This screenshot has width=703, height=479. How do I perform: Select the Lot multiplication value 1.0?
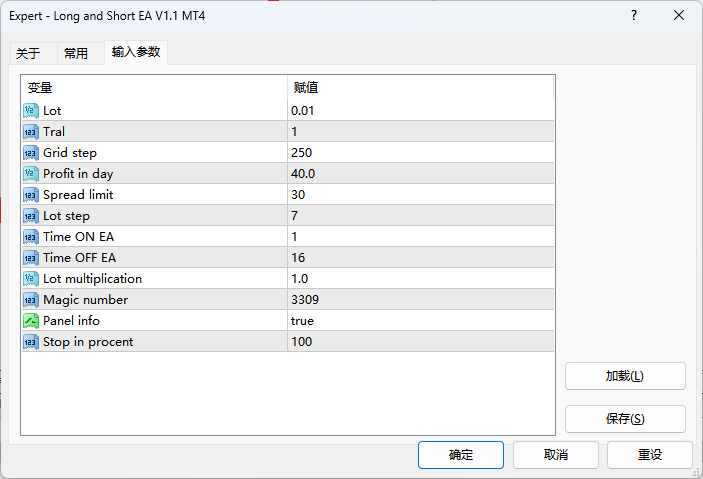[x=421, y=279]
